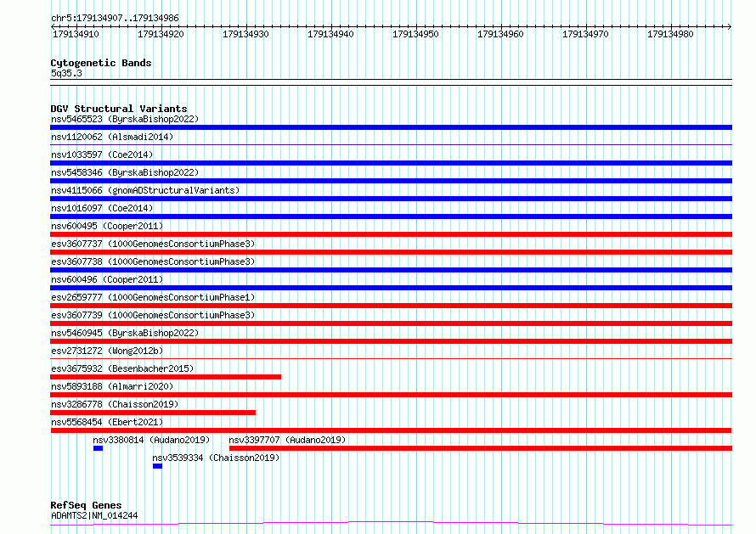The image size is (756, 534).
Task: Click nsv600495 (Cooper2011) label
Action: (107, 226)
